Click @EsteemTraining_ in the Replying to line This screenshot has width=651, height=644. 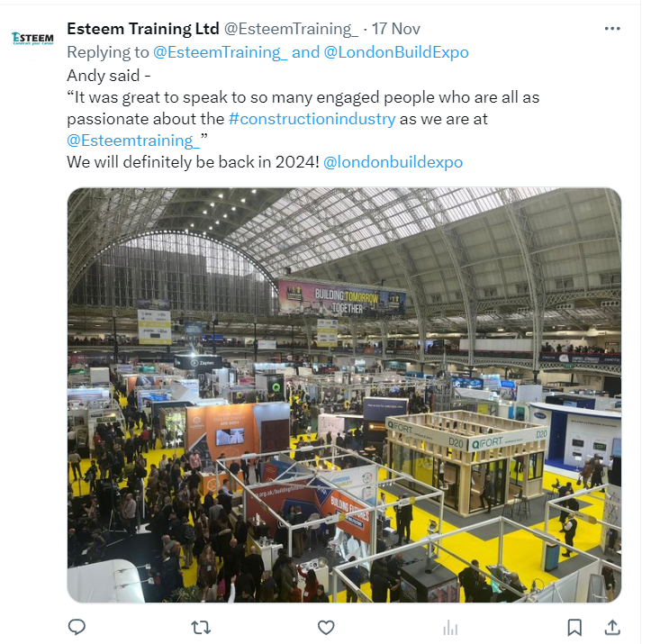(x=220, y=52)
